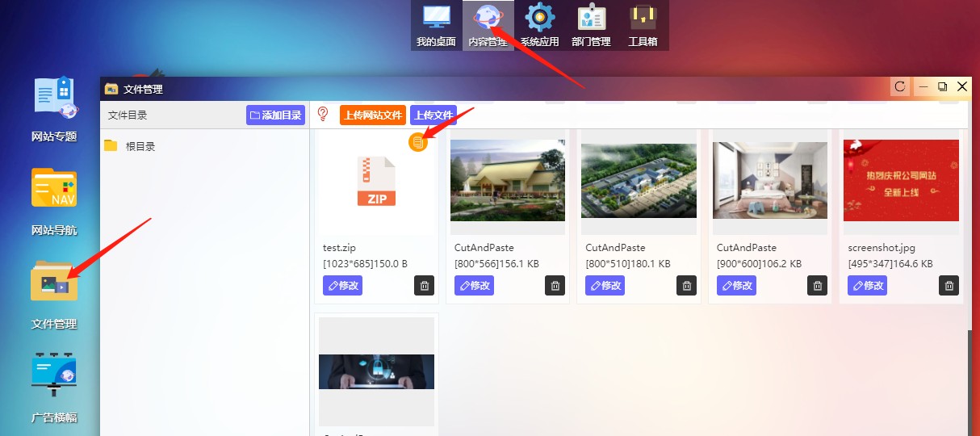Screen dimensions: 980x436
Task: Click the ZIP file icon of test.zip
Action: click(377, 181)
